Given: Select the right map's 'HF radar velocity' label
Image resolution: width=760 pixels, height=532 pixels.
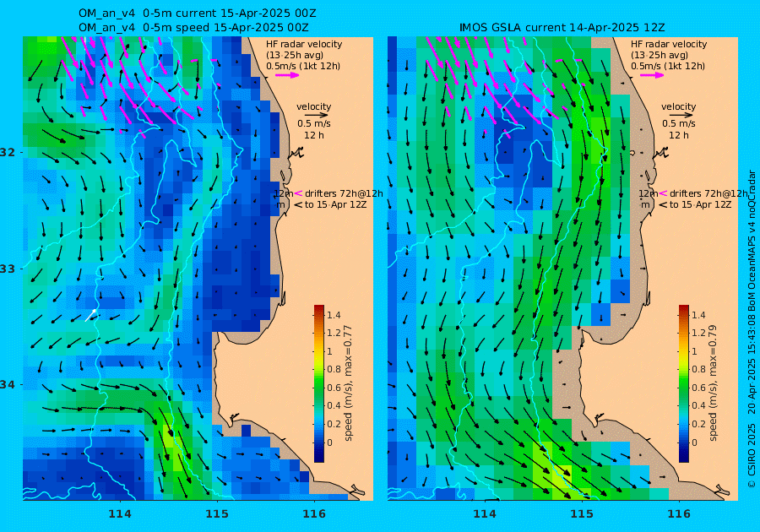Looking at the screenshot, I should (x=669, y=44).
